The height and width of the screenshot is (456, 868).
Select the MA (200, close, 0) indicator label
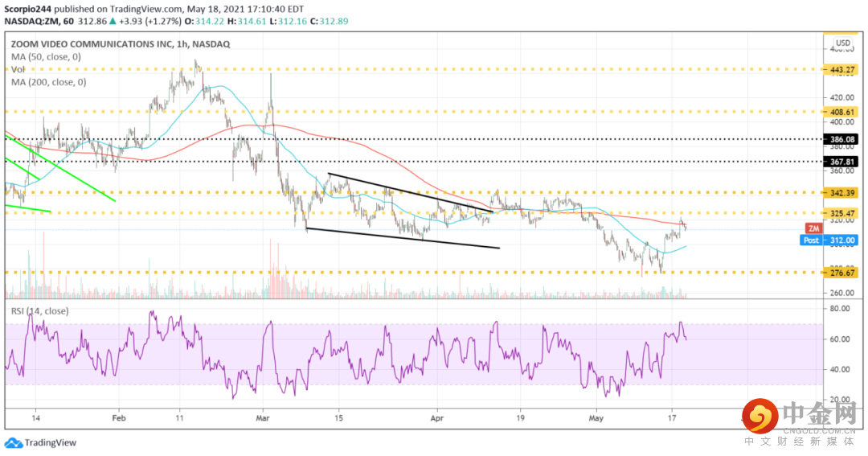[x=49, y=82]
